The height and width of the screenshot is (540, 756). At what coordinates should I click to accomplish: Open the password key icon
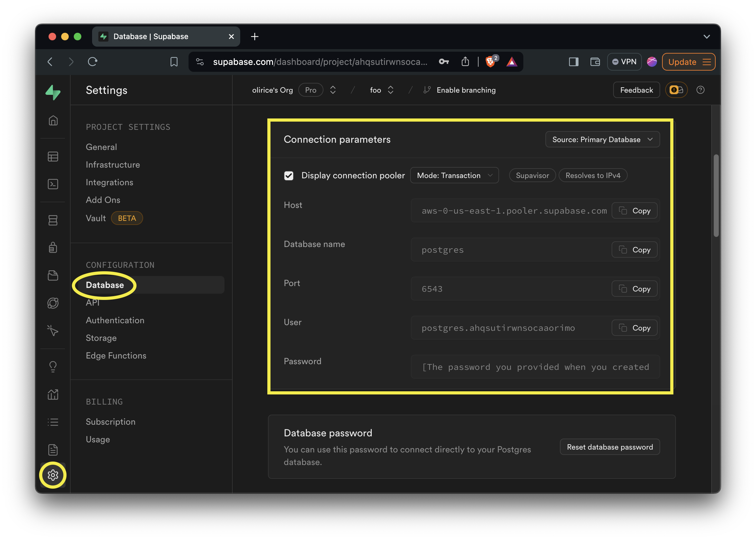[x=444, y=61]
